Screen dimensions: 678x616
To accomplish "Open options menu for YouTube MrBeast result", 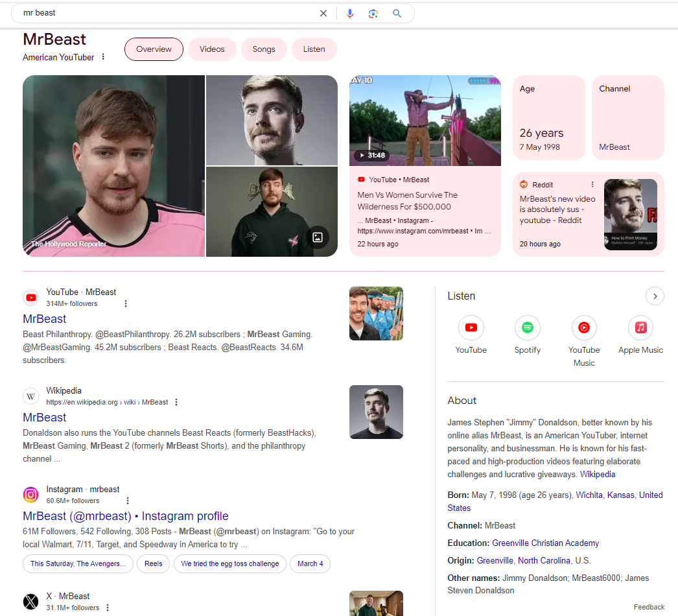I will click(126, 303).
